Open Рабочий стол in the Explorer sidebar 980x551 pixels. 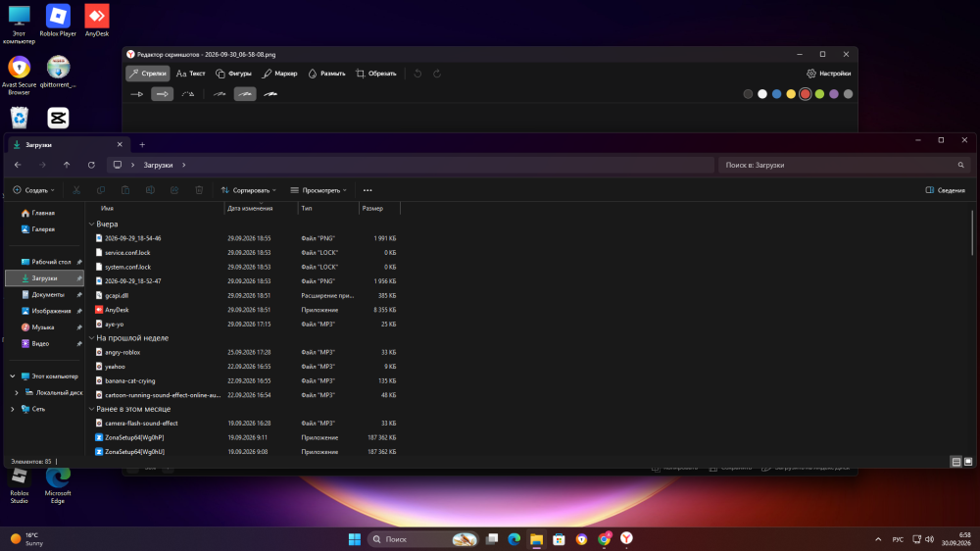(44, 262)
